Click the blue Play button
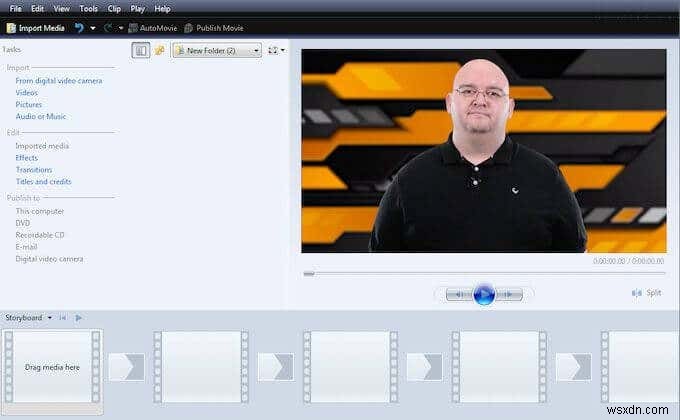The height and width of the screenshot is (420, 680). (x=484, y=295)
